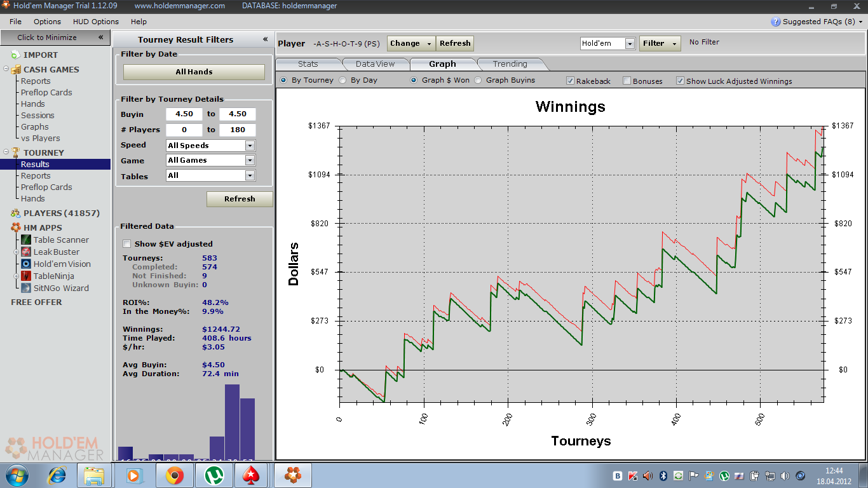868x488 pixels.
Task: Click the Buyin minimum input field
Action: (x=184, y=114)
